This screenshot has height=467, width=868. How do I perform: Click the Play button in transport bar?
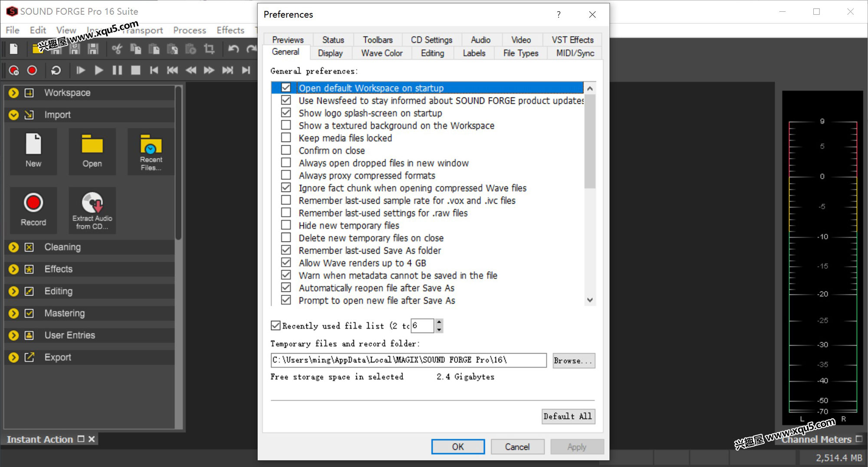pos(99,70)
